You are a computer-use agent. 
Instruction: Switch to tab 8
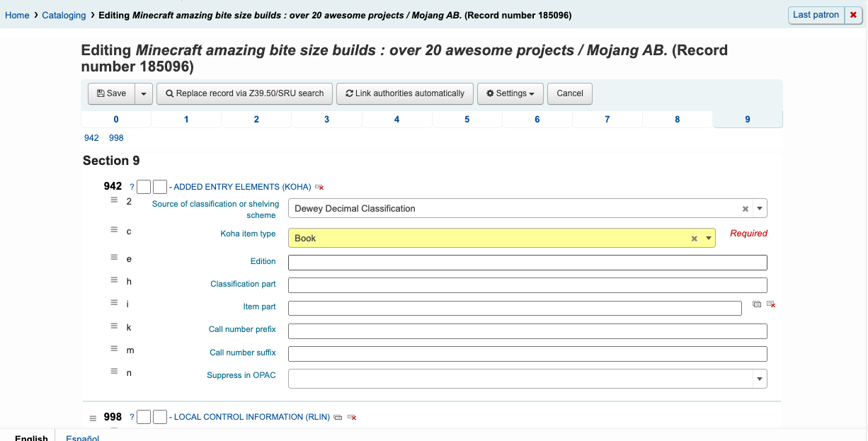click(x=677, y=120)
